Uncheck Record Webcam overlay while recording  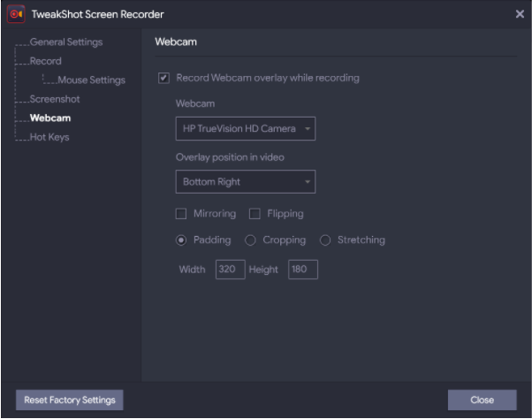pyautogui.click(x=163, y=78)
